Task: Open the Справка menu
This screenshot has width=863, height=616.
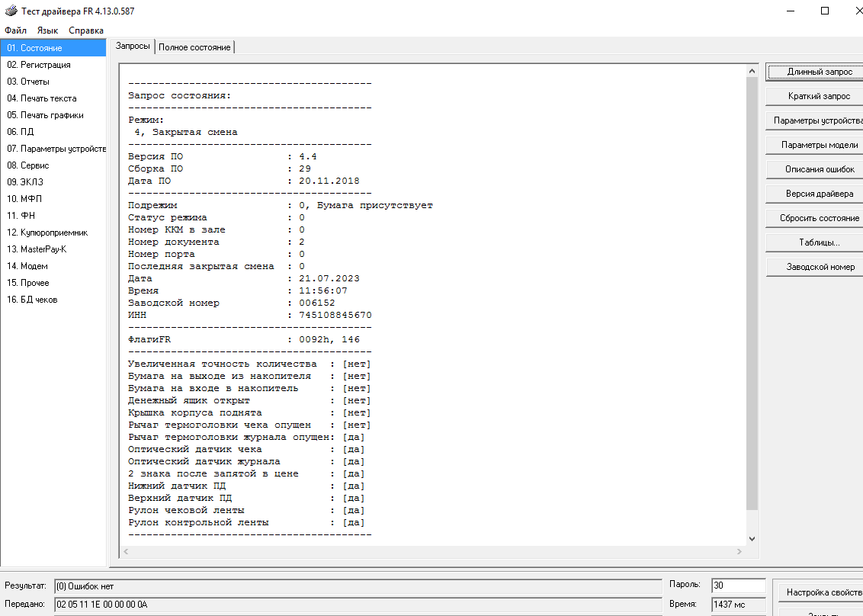Action: (x=86, y=30)
